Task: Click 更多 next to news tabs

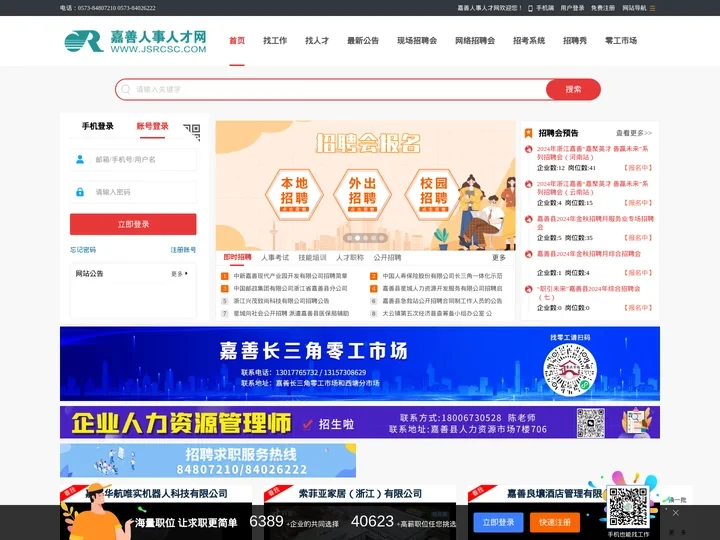Action: (x=499, y=258)
